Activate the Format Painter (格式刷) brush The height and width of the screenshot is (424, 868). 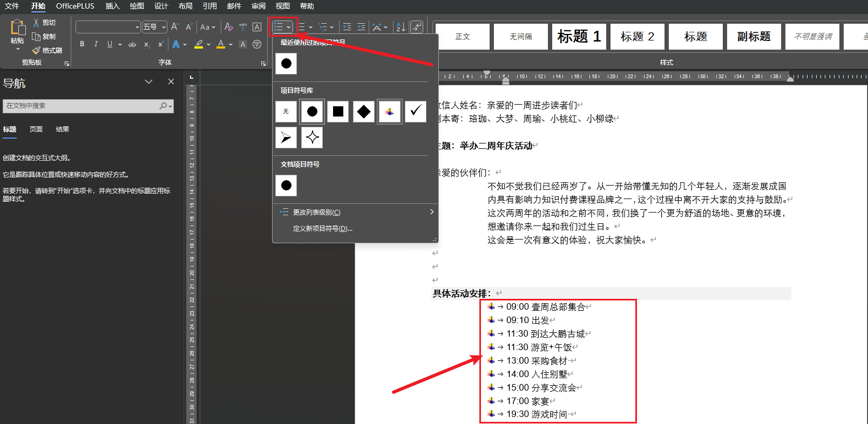[36, 50]
